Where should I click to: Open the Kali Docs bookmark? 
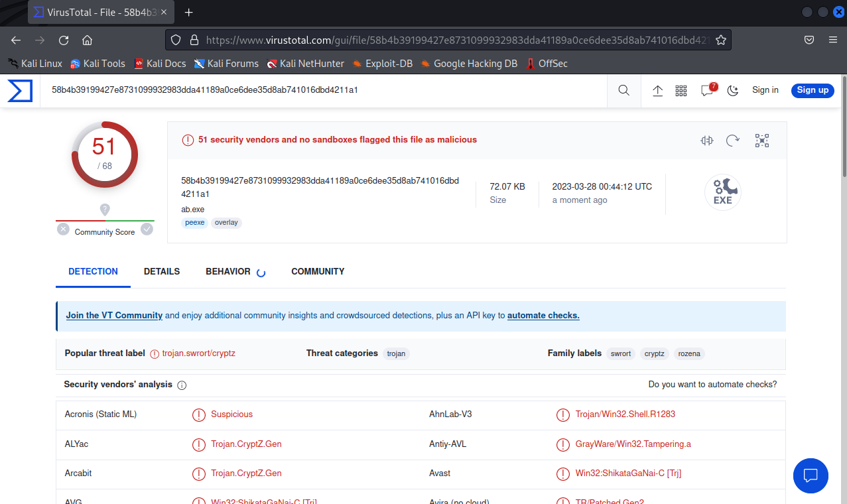[x=160, y=64]
